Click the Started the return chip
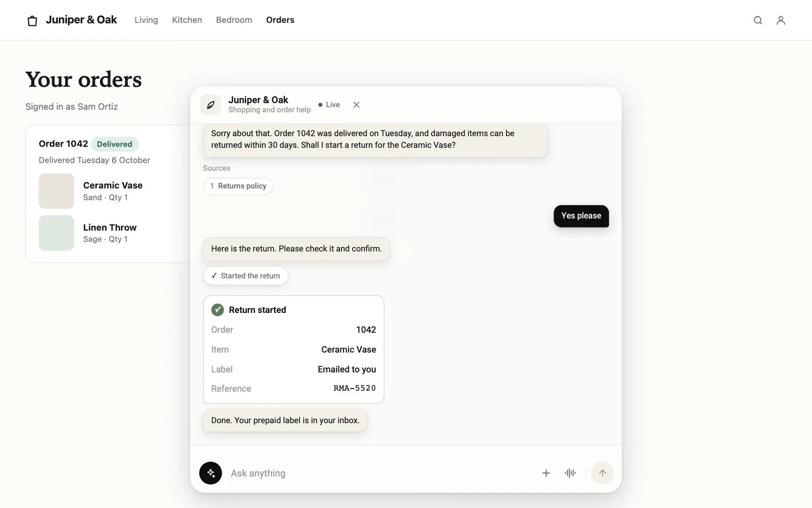Viewport: 812px width, 508px height. (x=246, y=276)
